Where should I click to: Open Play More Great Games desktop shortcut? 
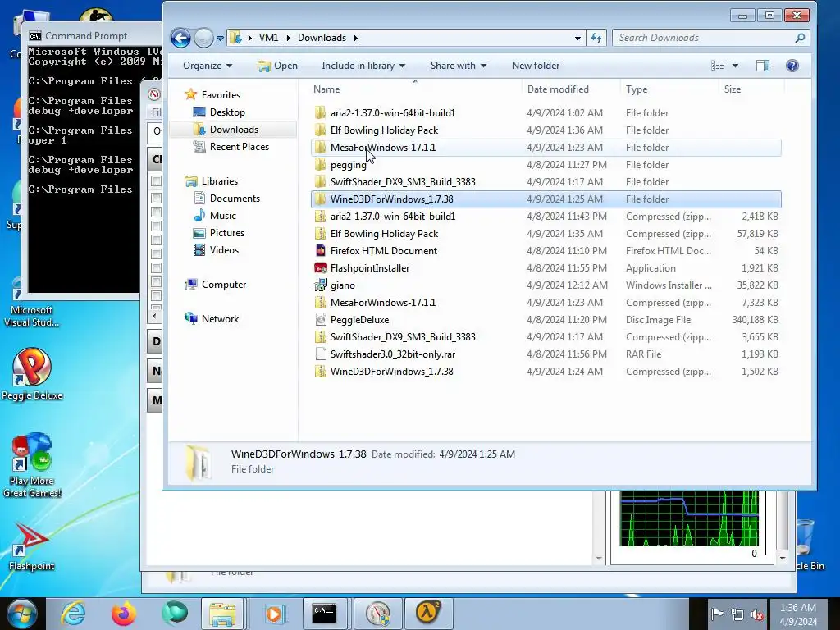click(32, 465)
